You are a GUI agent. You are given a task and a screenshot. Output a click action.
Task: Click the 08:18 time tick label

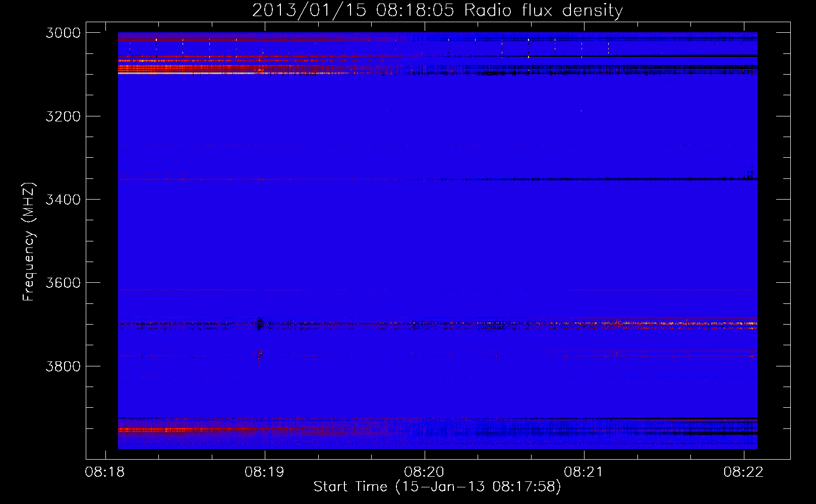coord(105,472)
